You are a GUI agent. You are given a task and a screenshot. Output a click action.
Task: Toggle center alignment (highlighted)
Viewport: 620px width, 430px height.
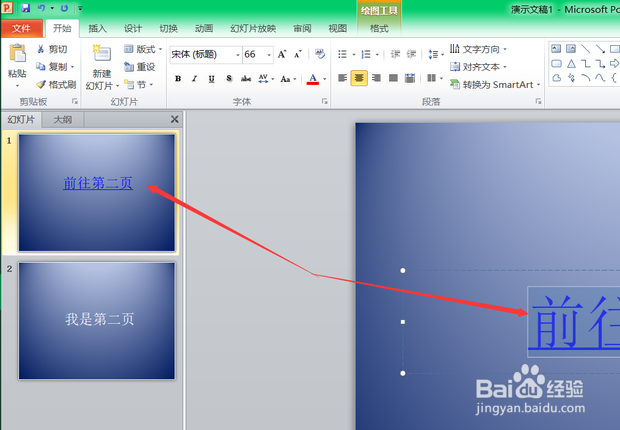click(359, 78)
